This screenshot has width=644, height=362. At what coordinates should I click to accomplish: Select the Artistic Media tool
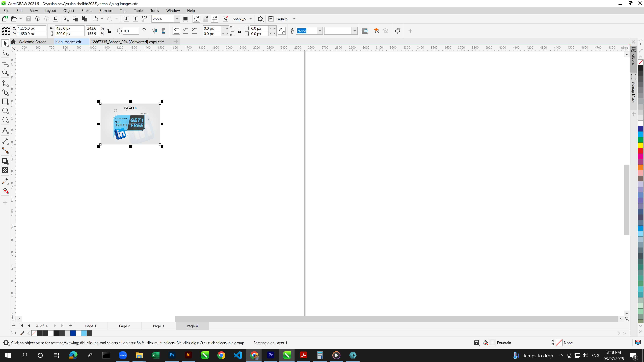point(5,93)
